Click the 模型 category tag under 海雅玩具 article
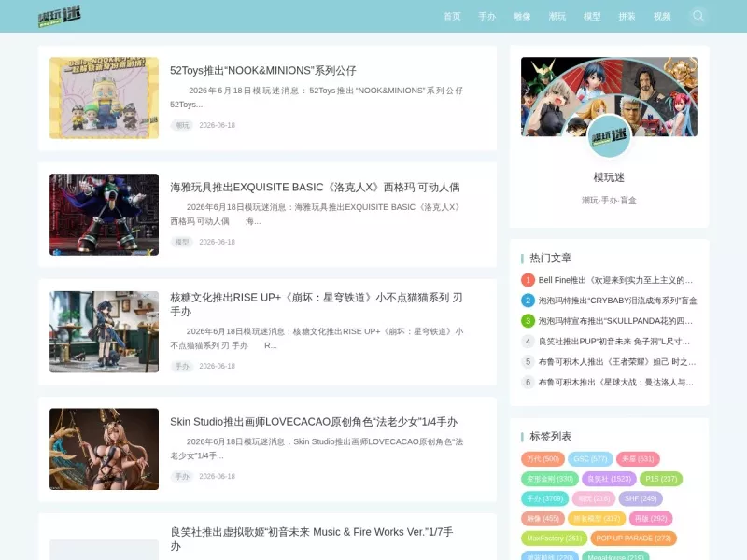Viewport: 747px width, 560px height. (182, 242)
